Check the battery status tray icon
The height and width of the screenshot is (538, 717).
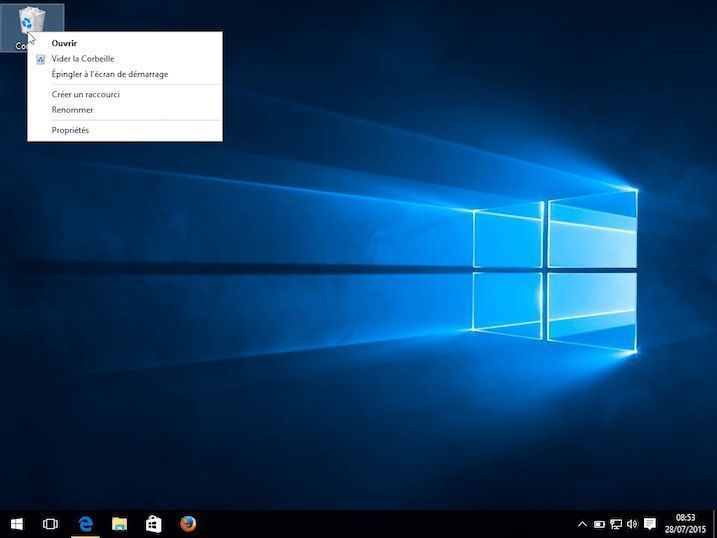point(599,524)
